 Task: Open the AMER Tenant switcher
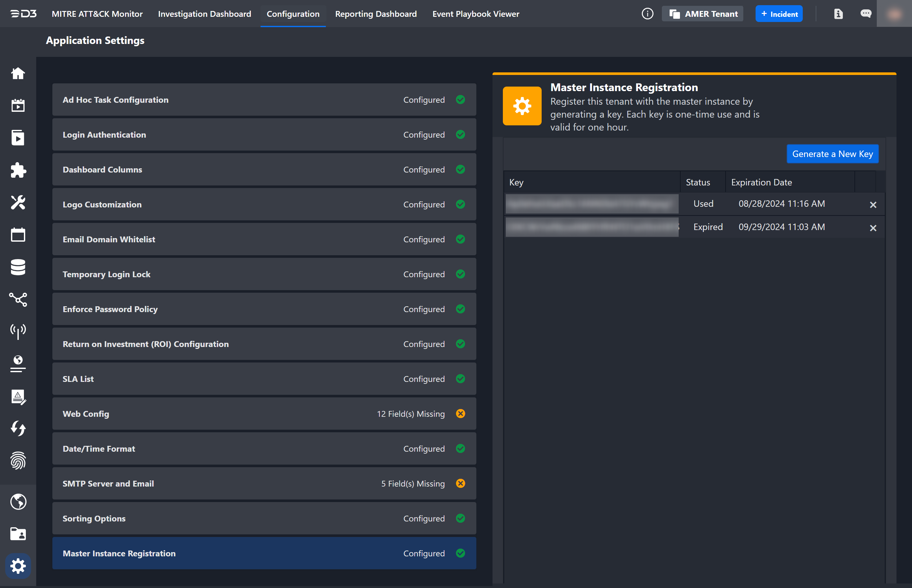(x=703, y=14)
